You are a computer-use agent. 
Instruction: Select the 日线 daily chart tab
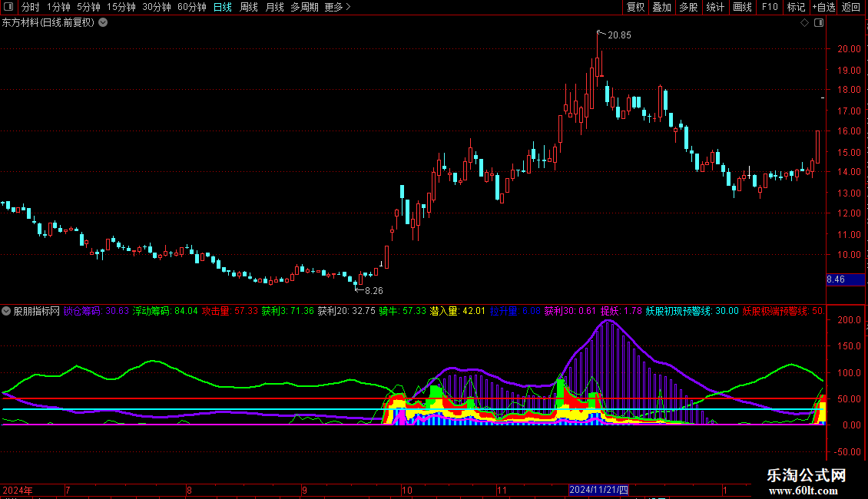click(223, 7)
